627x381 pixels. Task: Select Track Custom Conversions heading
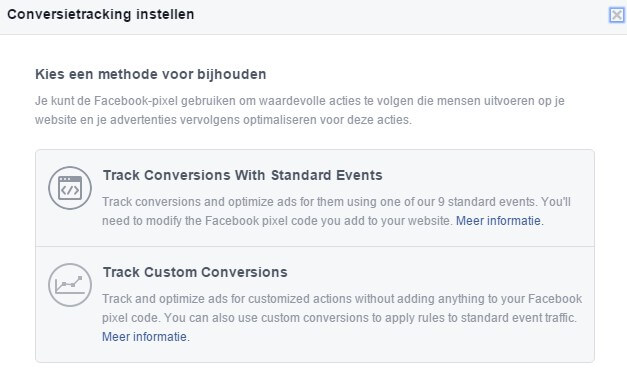(195, 272)
